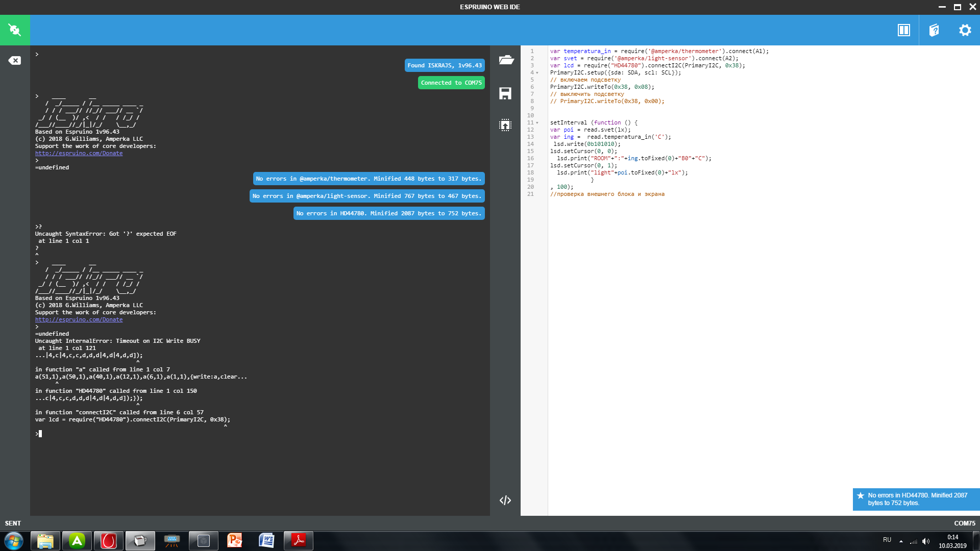Click the terminal prompt cursor
The height and width of the screenshot is (551, 980).
[x=40, y=434]
